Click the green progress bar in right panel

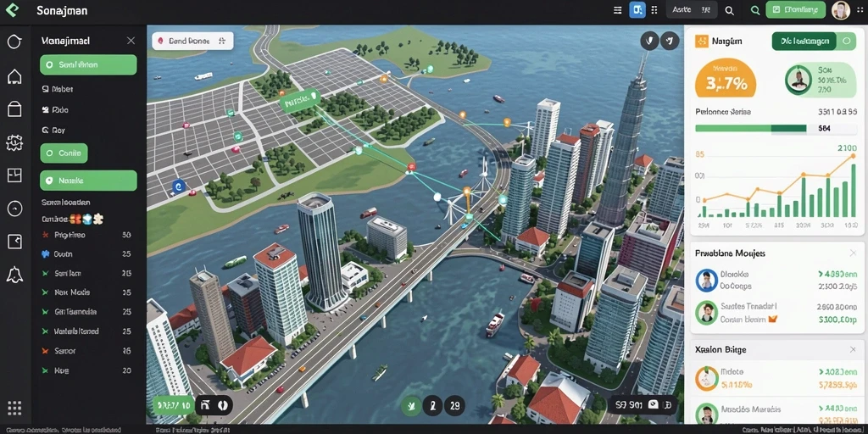(x=751, y=129)
